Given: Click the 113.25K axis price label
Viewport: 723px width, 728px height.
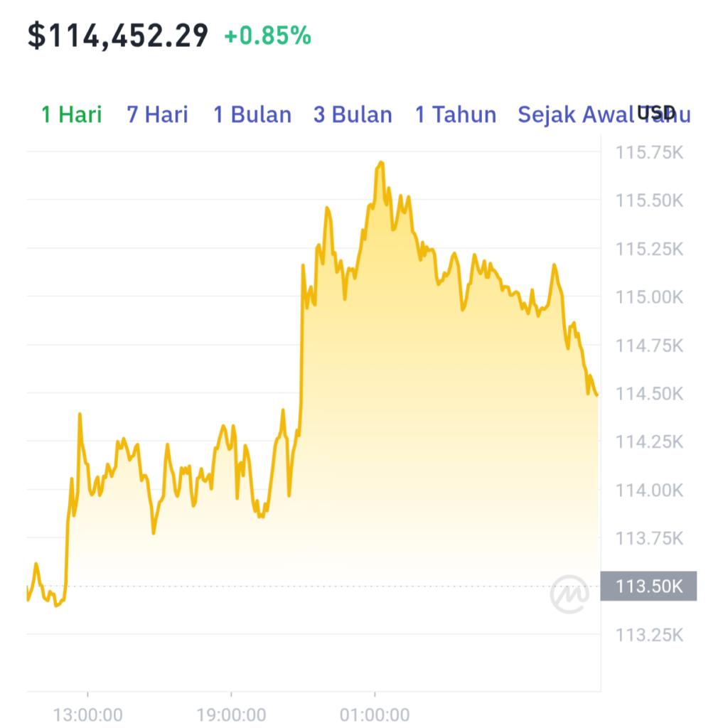Looking at the screenshot, I should [649, 635].
